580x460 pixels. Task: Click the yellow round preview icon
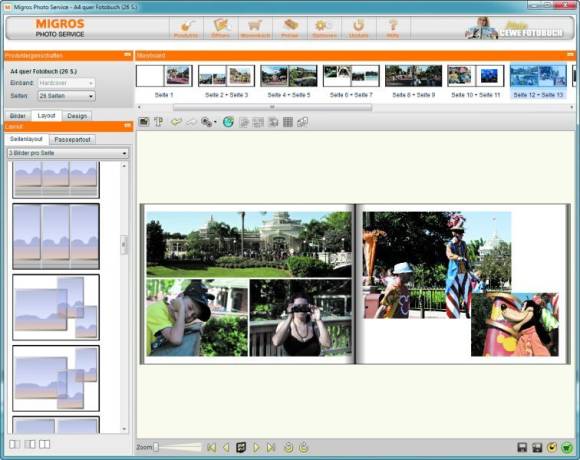(552, 447)
